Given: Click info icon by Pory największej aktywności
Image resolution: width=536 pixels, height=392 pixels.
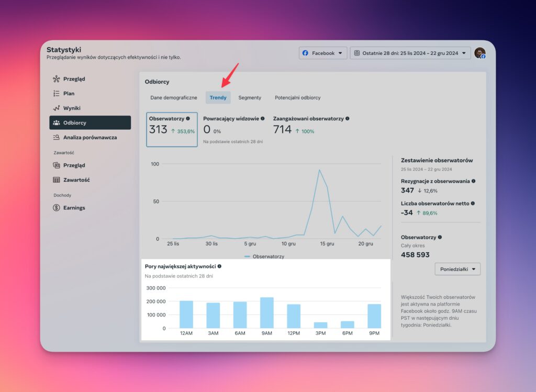Looking at the screenshot, I should (219, 266).
